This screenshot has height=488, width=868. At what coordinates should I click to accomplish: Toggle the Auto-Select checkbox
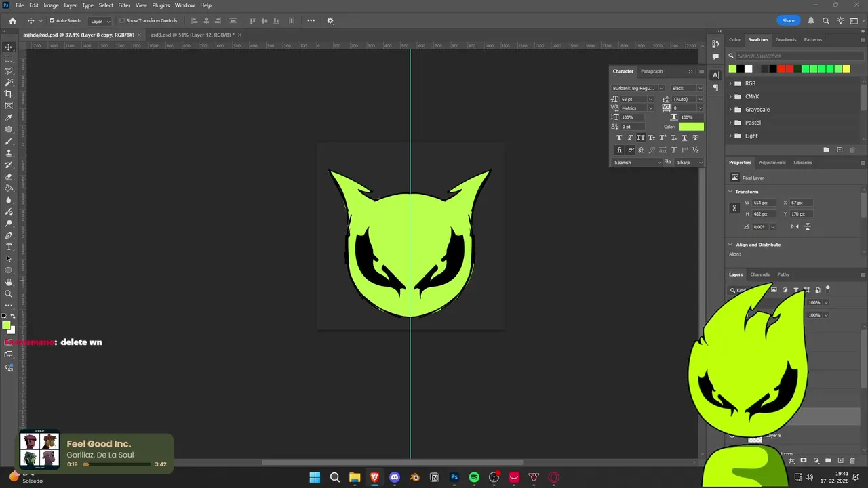(52, 20)
